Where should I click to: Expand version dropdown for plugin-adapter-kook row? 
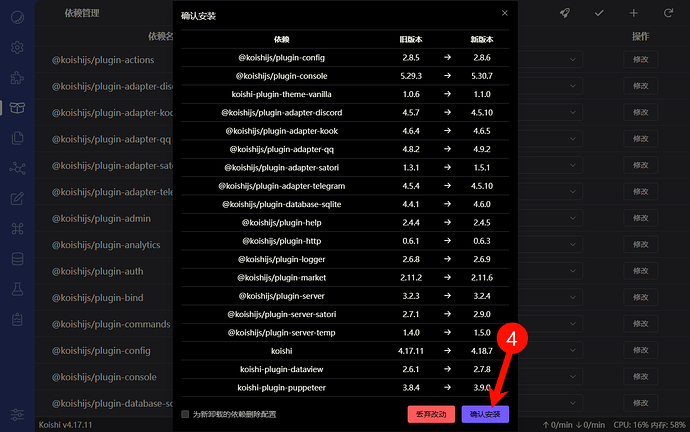point(573,112)
